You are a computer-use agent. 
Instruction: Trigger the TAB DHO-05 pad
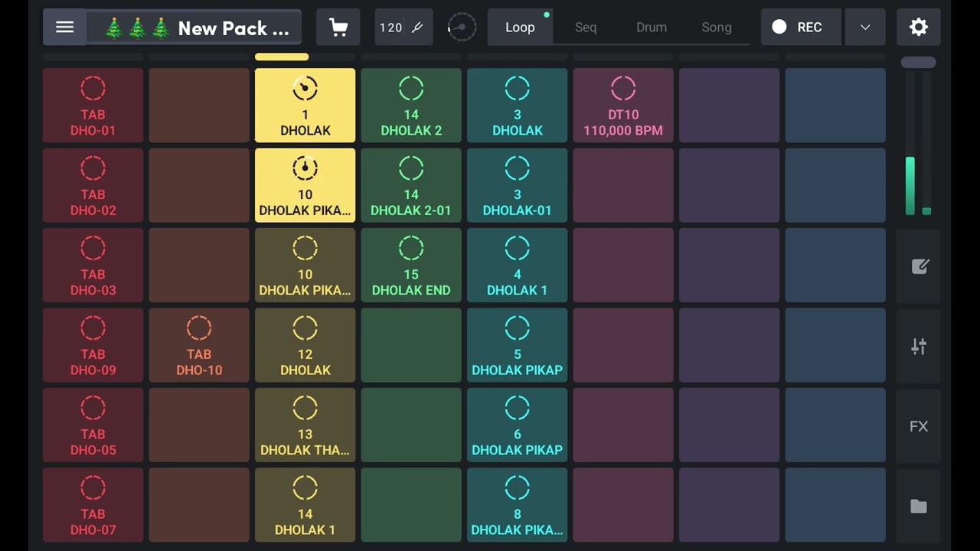(x=93, y=425)
